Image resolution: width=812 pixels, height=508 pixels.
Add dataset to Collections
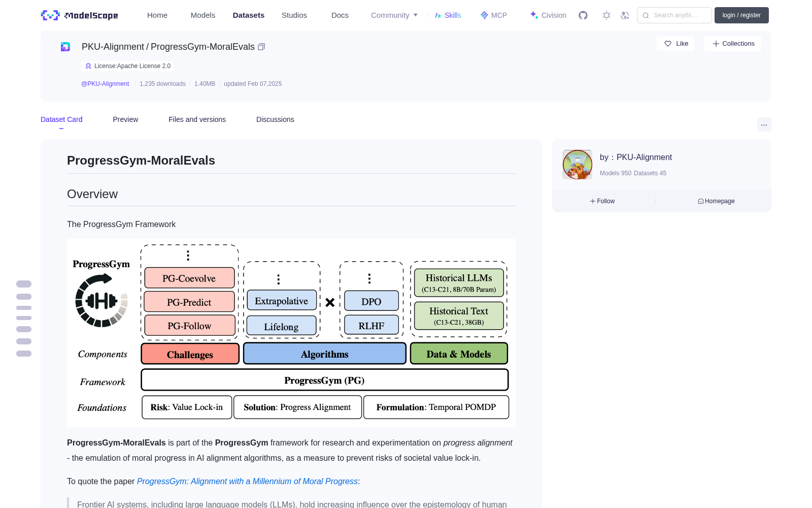[x=733, y=44]
